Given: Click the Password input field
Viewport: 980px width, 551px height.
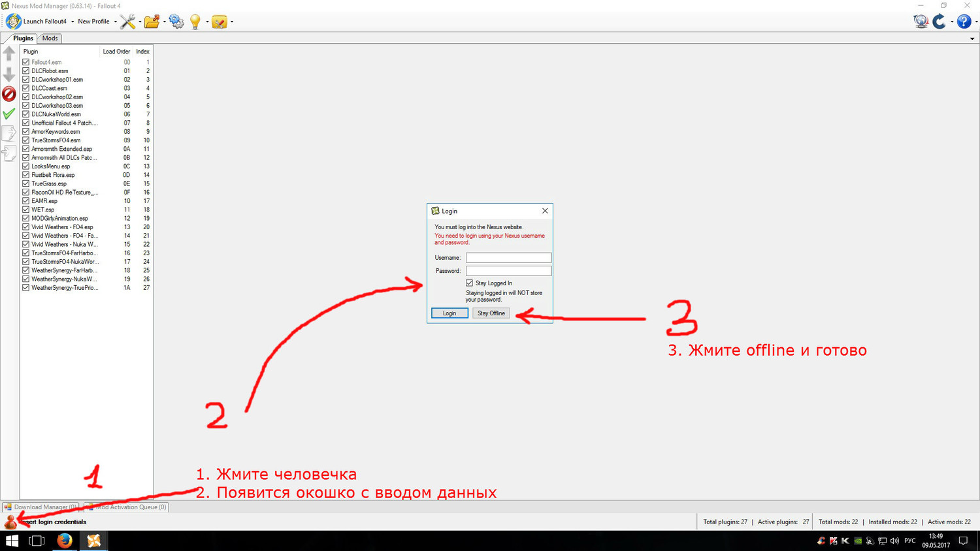Looking at the screenshot, I should click(508, 271).
